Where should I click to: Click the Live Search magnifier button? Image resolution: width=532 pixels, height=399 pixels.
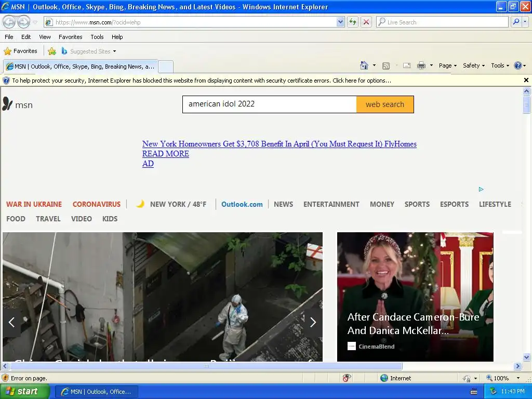pyautogui.click(x=516, y=22)
